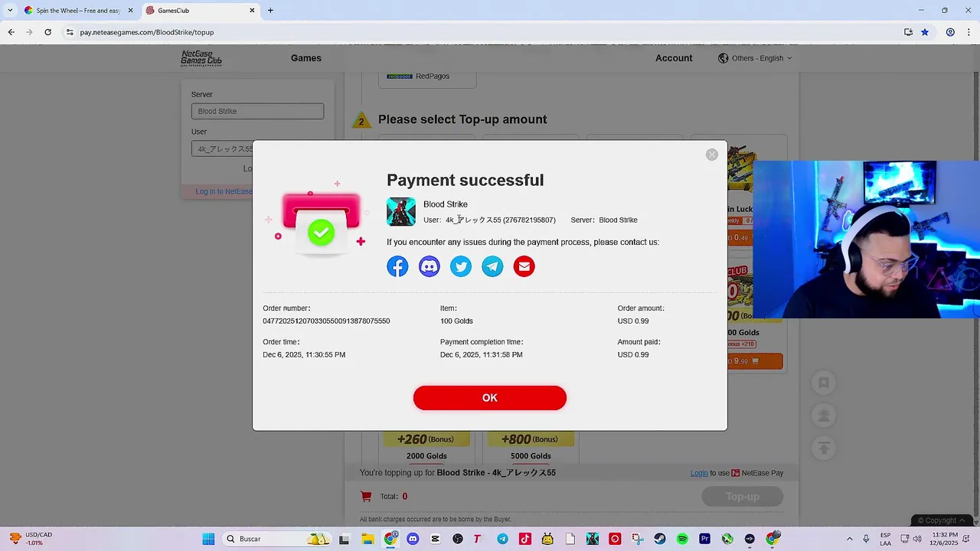The width and height of the screenshot is (980, 551).
Task: Open the Account menu
Action: pyautogui.click(x=674, y=58)
